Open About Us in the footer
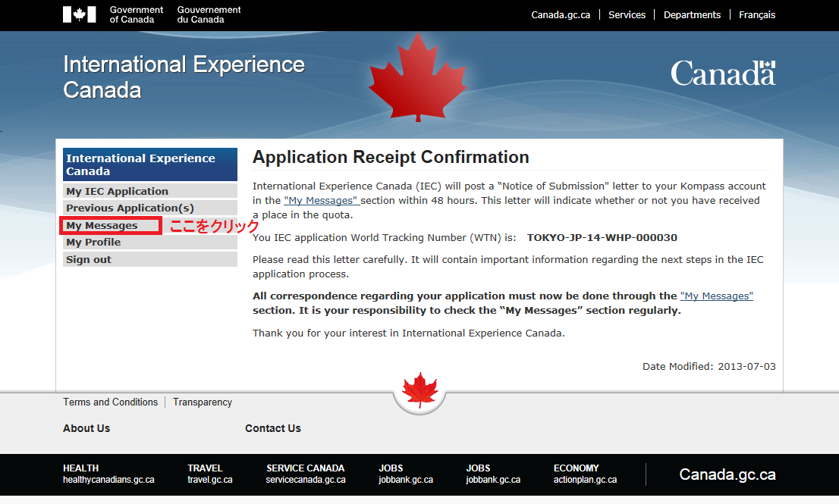 (86, 428)
